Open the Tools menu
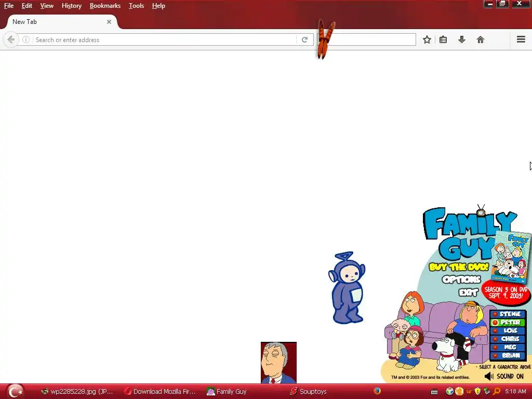This screenshot has width=532, height=399. point(137,6)
